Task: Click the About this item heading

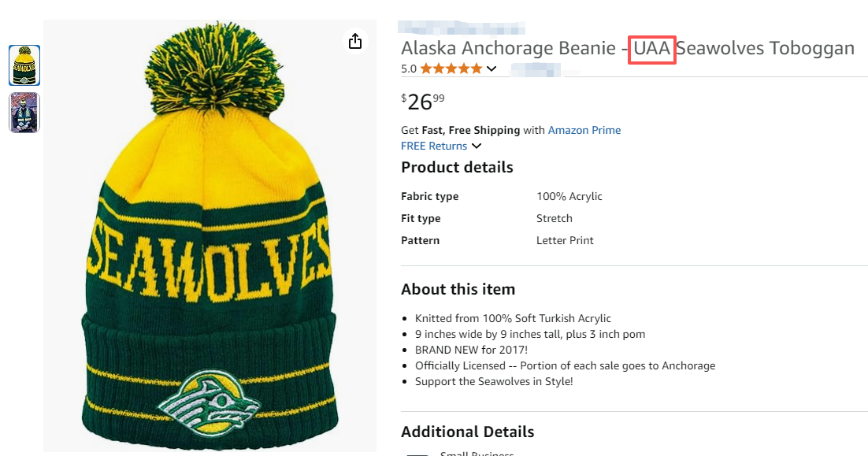Action: coord(458,289)
